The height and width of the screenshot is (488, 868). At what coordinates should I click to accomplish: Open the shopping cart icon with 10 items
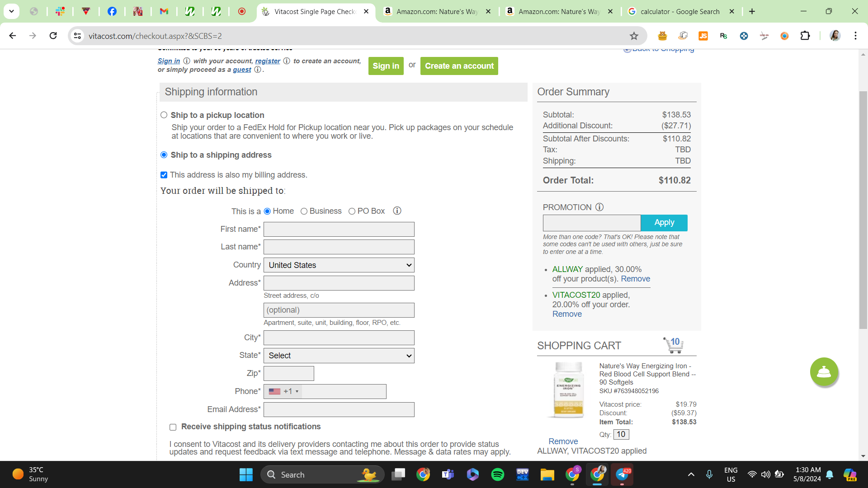[x=674, y=345]
